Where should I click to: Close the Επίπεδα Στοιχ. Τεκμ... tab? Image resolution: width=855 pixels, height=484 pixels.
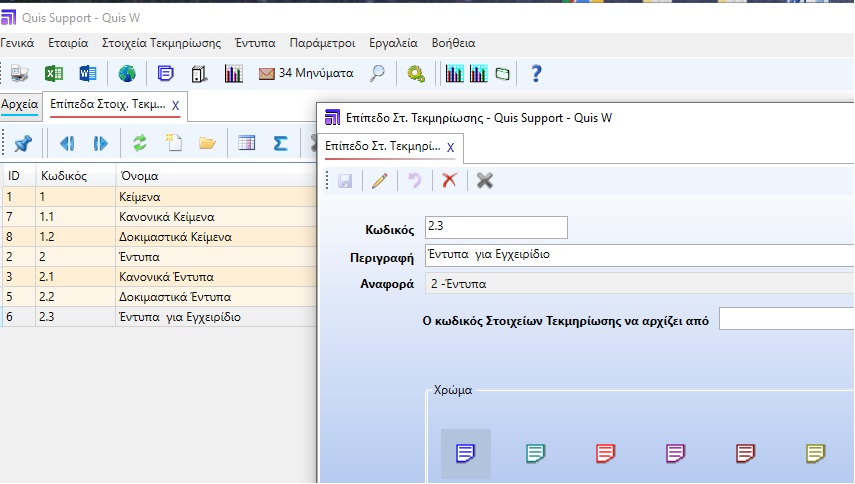point(176,106)
